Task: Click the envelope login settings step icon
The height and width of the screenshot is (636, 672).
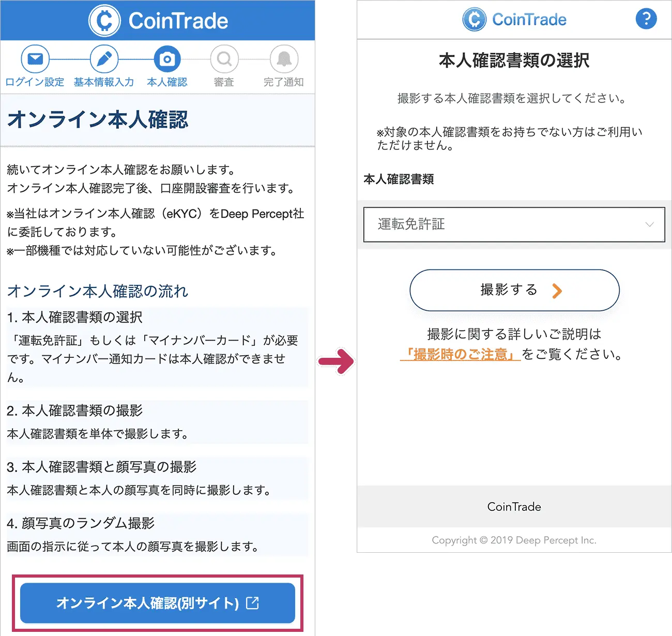Action: pyautogui.click(x=35, y=59)
